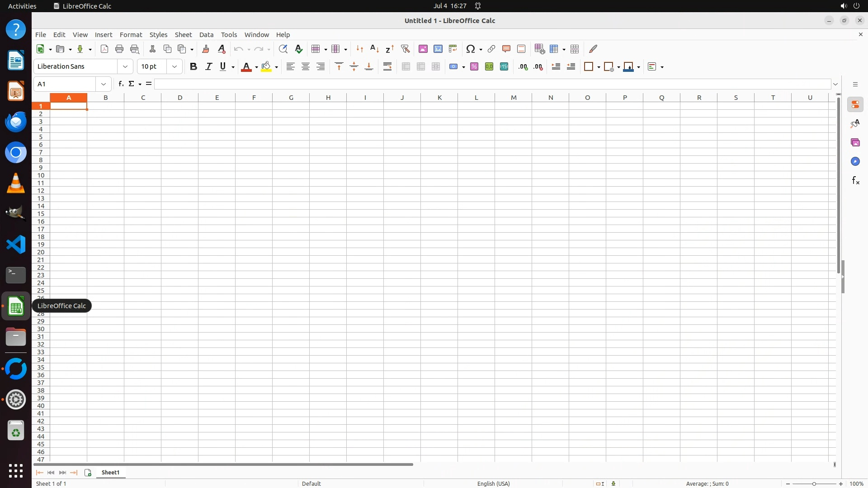Image resolution: width=868 pixels, height=488 pixels.
Task: Select the Sheet1 tab
Action: coord(110,472)
